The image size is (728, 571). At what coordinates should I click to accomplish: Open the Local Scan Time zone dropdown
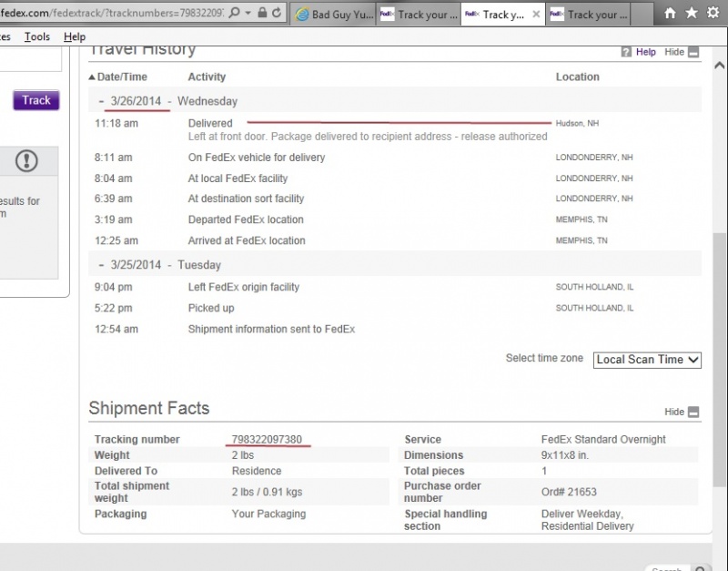pos(647,360)
